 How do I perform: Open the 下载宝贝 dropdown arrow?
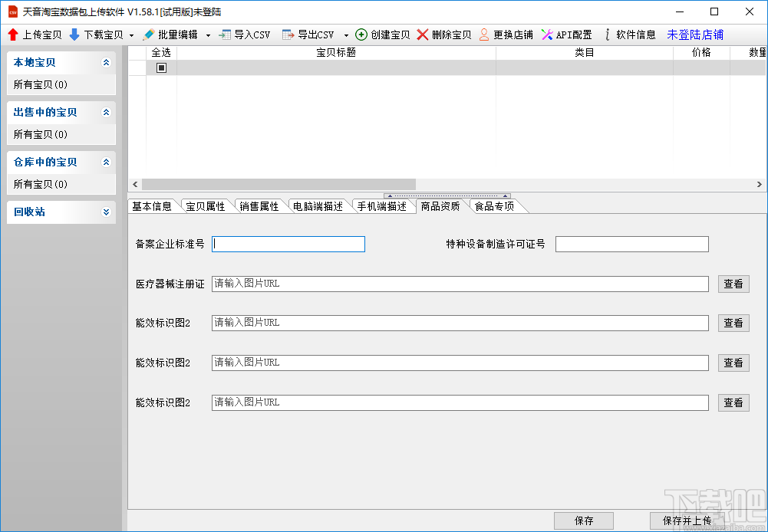coord(131,35)
